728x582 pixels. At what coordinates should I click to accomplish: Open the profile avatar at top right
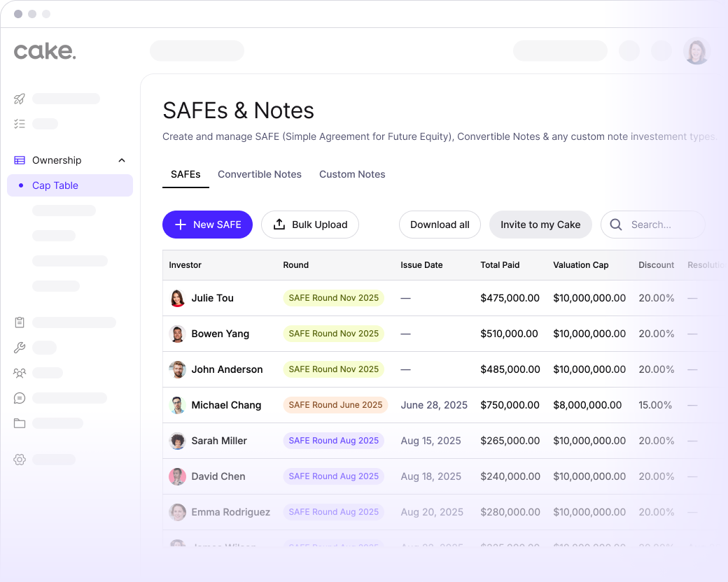(696, 51)
